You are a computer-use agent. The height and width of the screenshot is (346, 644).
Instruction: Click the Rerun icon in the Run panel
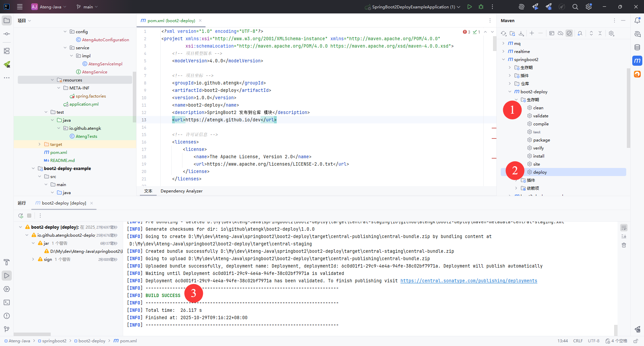[21, 216]
